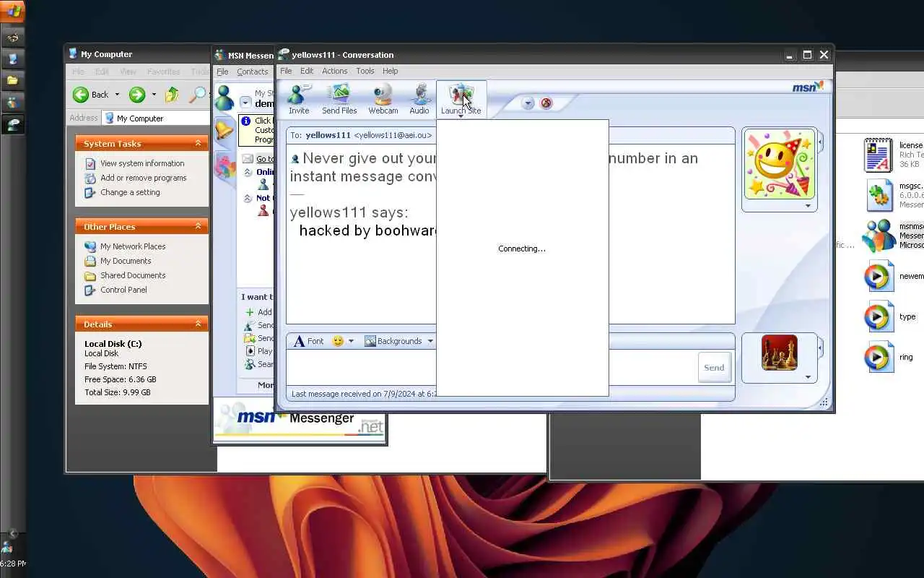The width and height of the screenshot is (924, 578).
Task: Click the MSN status dropdown arrow near My Status
Action: pyautogui.click(x=246, y=103)
